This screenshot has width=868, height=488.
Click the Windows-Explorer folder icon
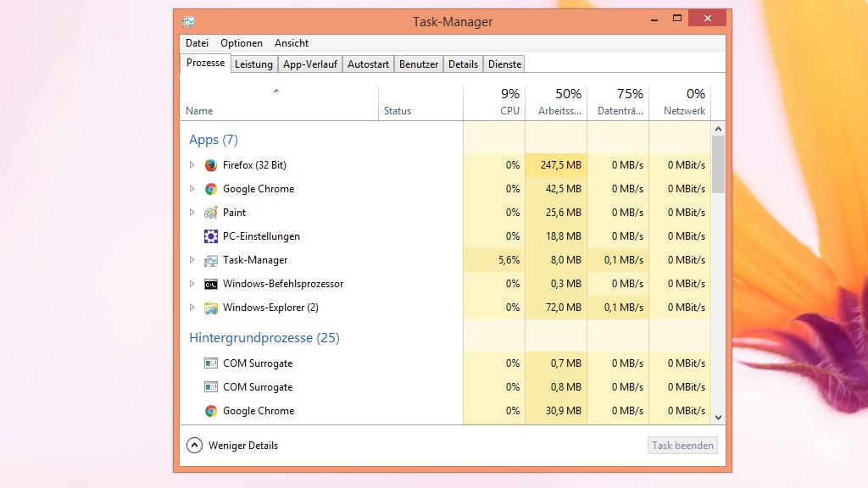click(210, 308)
